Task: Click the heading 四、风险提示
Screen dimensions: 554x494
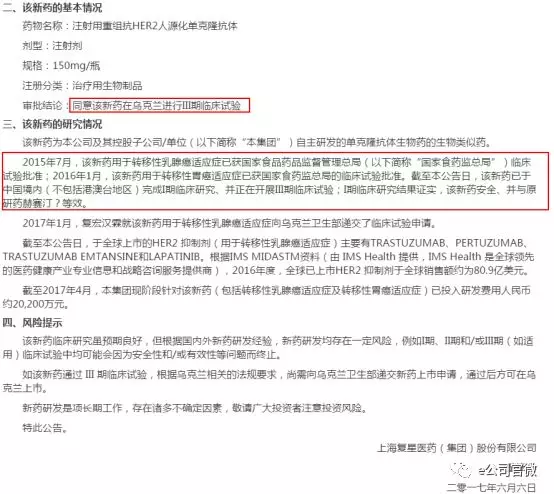Action: tap(33, 323)
